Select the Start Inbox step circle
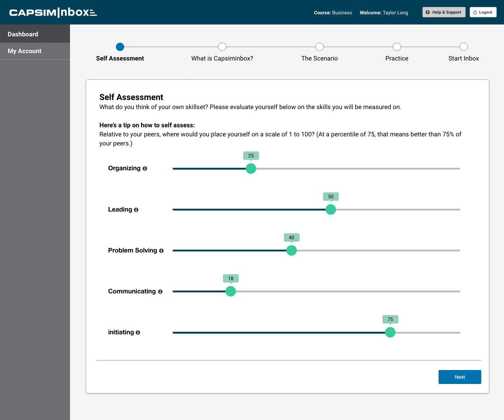Screen dimensions: 504x420 point(464,47)
